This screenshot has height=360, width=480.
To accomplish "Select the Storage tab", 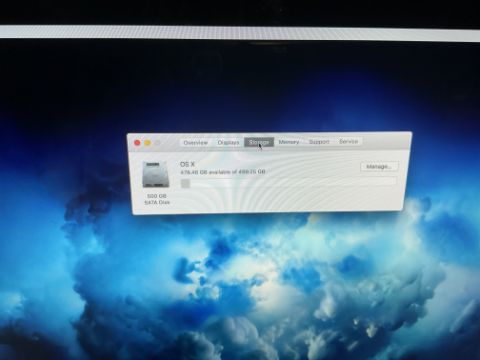I will [259, 142].
